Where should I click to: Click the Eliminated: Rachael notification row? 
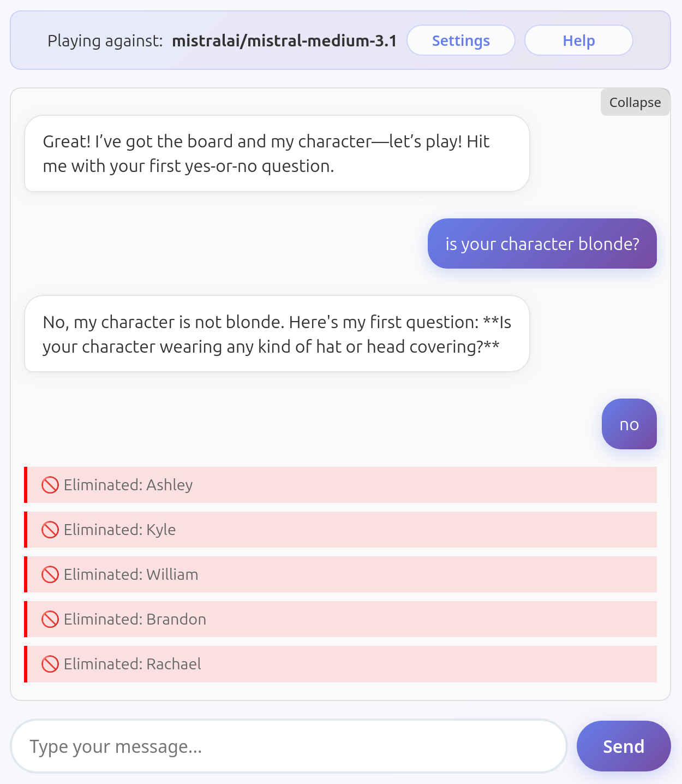(x=340, y=664)
